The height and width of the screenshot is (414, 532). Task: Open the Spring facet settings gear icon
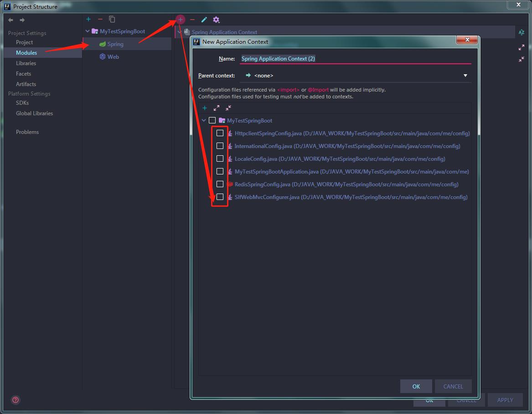tap(216, 20)
